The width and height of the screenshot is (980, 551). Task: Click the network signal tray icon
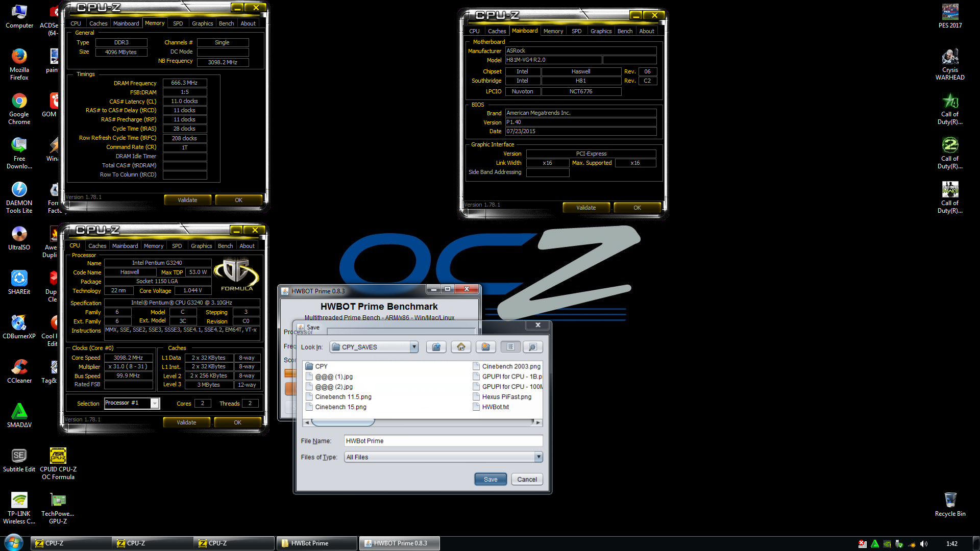pos(911,544)
